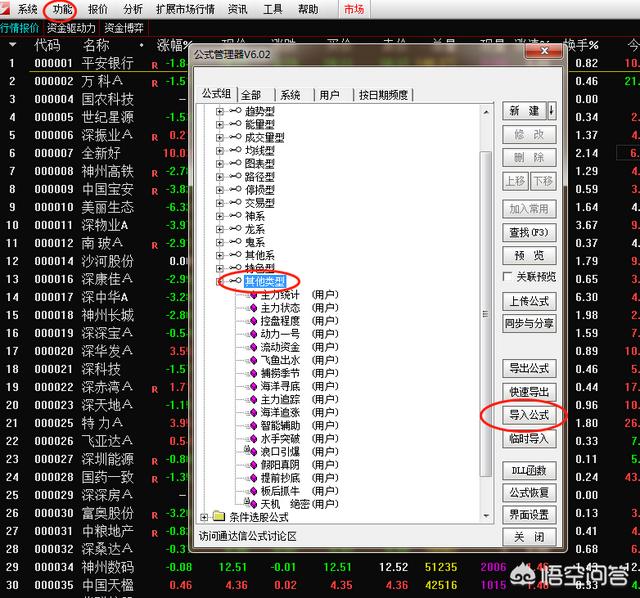Expand the 趋势型 tree node
This screenshot has height=598, width=640.
[219, 111]
